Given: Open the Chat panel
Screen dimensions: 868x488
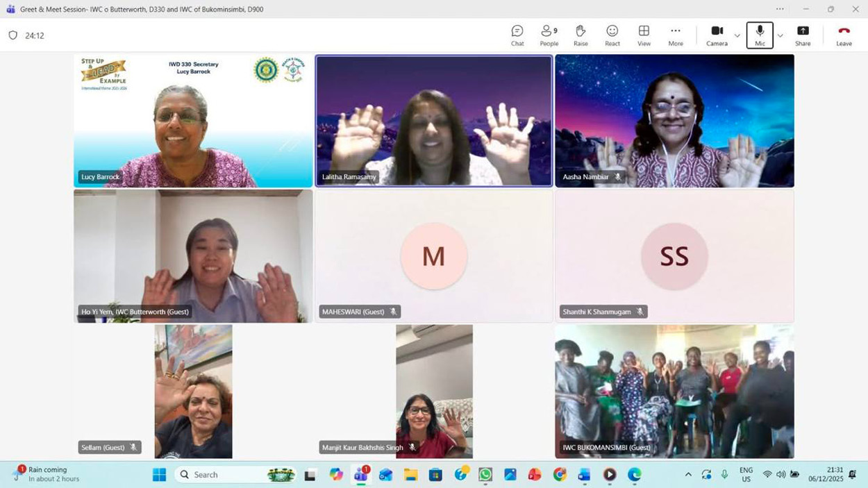Looking at the screenshot, I should pyautogui.click(x=517, y=35).
